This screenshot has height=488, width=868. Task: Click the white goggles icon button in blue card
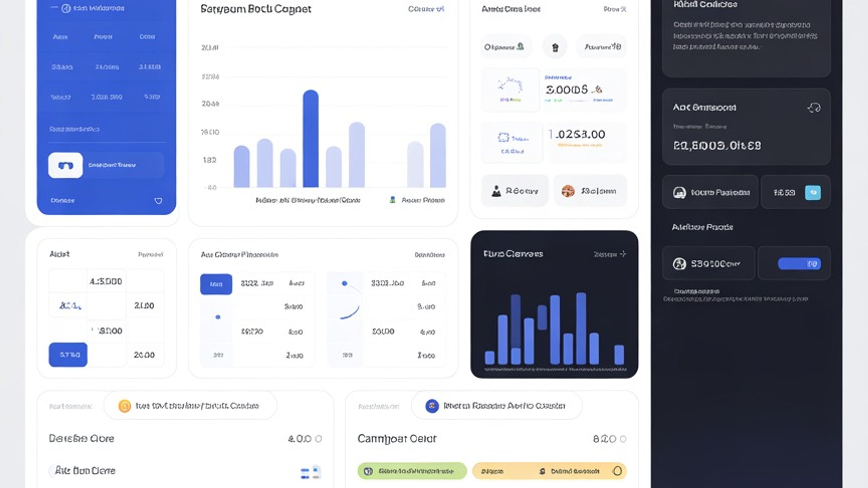click(x=65, y=165)
